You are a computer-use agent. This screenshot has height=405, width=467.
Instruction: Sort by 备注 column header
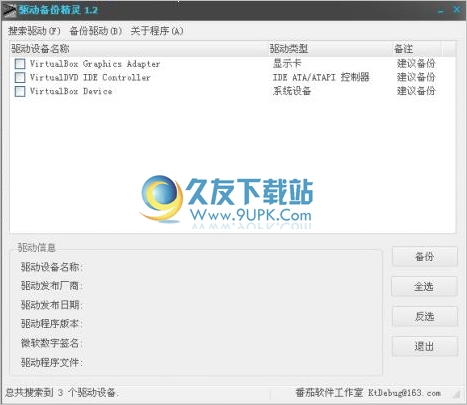[x=418, y=49]
